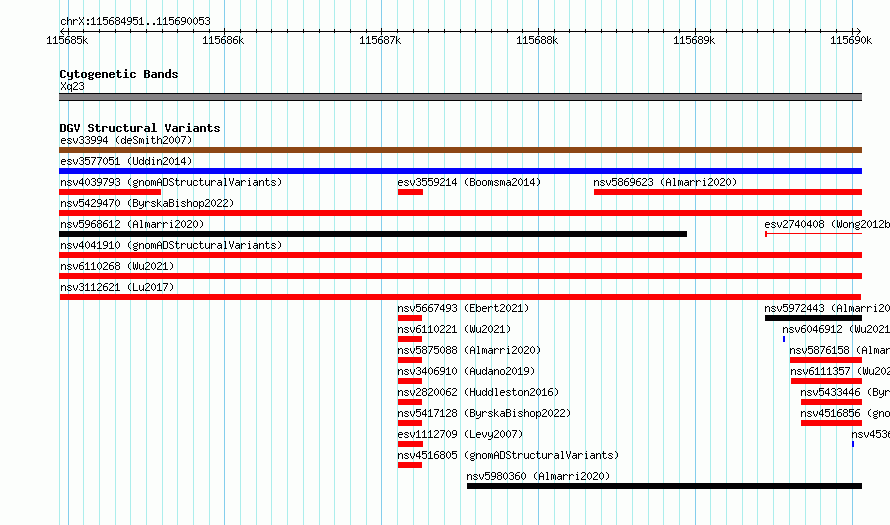Click the esv3559214 Boomsma2014 red bar
890x525 pixels.
point(410,192)
